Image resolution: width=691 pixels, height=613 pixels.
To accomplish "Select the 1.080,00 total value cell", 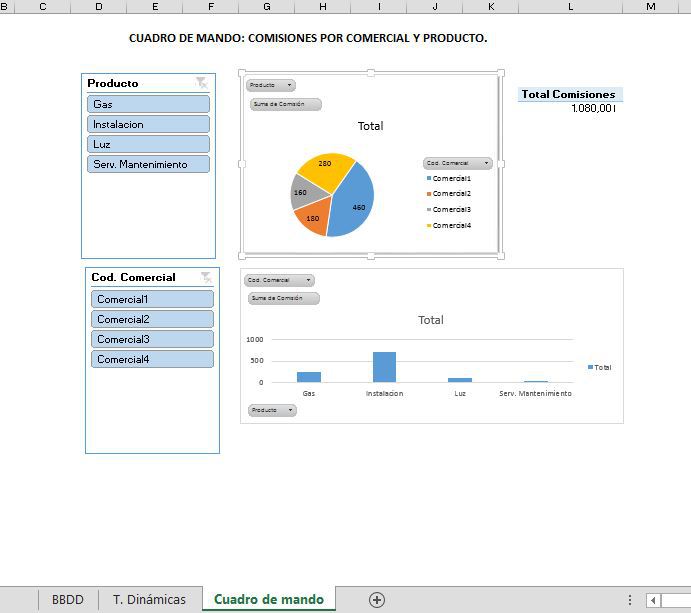I will [x=571, y=108].
